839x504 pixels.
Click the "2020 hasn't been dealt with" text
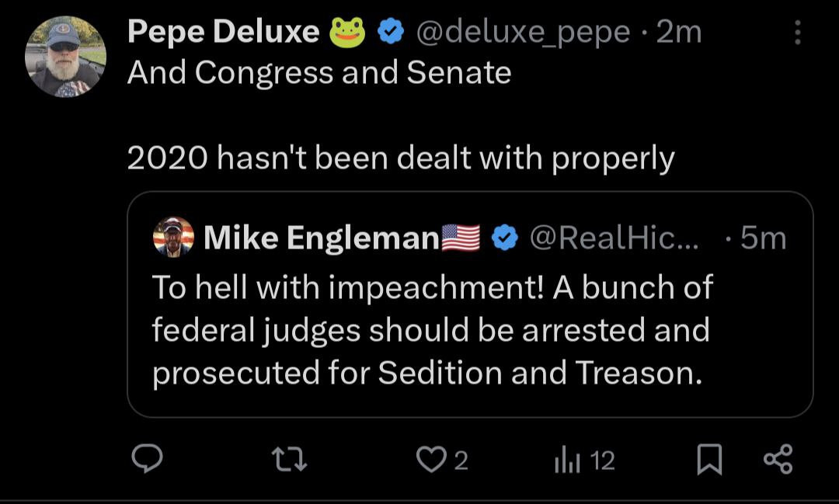point(400,158)
